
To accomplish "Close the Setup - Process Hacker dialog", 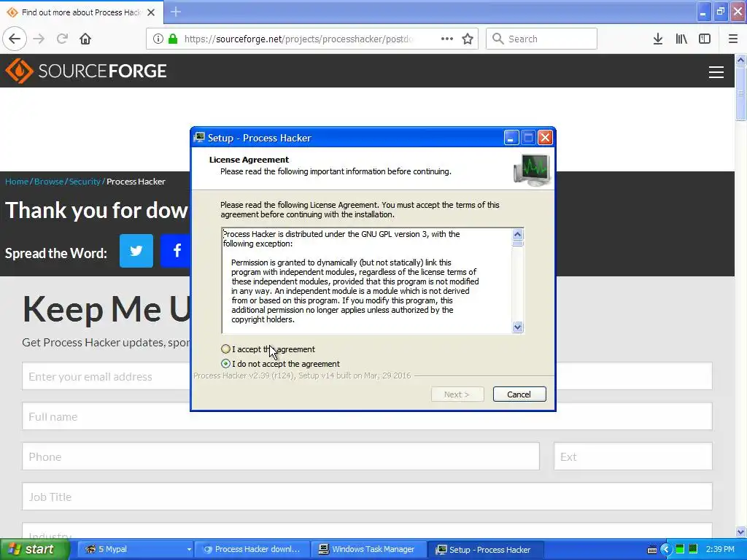I will 545,138.
